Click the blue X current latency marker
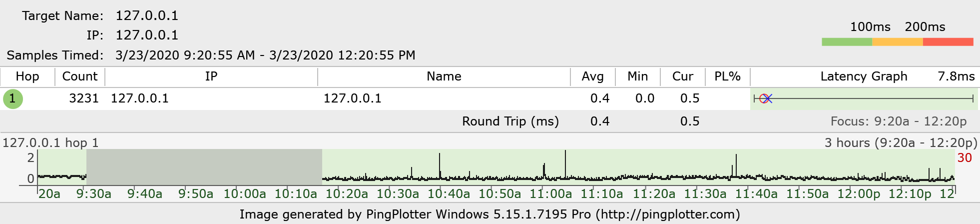This screenshot has width=980, height=224. (768, 98)
